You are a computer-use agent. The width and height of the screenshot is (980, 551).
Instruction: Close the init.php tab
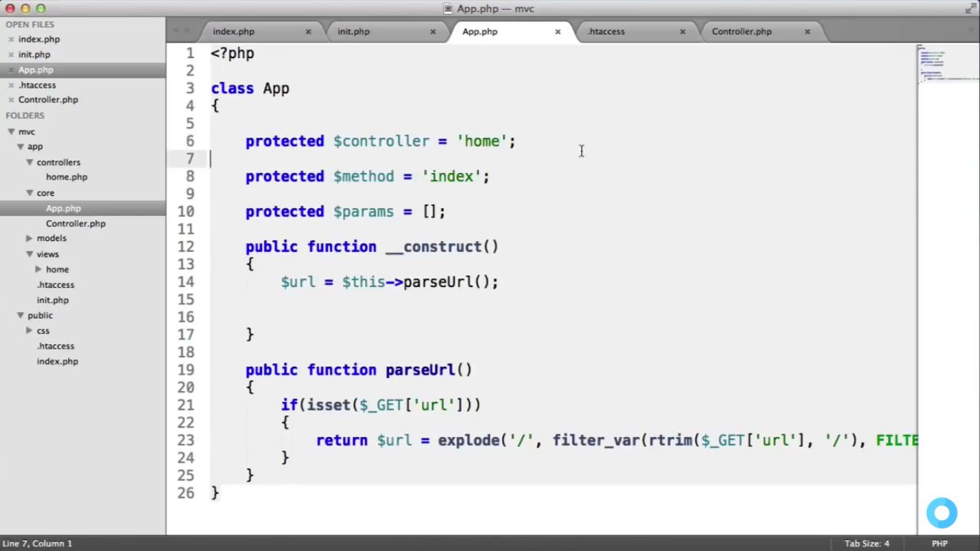(x=433, y=32)
